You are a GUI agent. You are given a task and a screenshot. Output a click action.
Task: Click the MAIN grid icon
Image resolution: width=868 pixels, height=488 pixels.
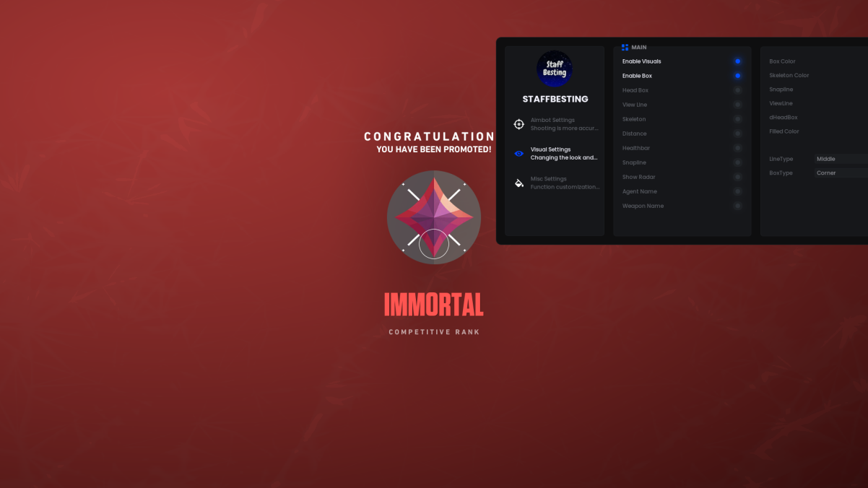click(625, 48)
